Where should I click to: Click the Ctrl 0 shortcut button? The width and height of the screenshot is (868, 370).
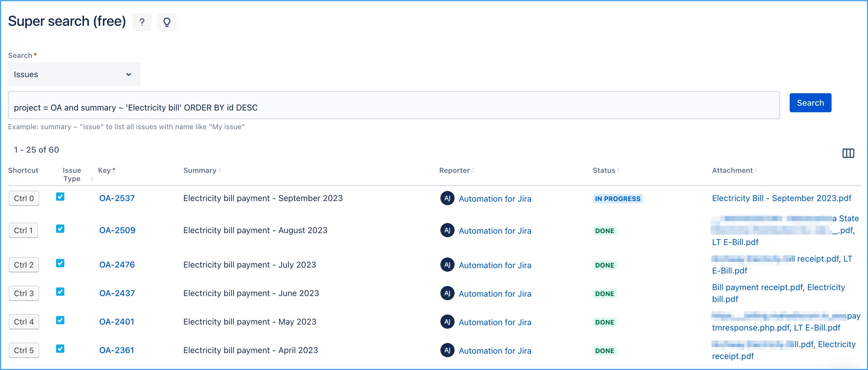pos(24,198)
